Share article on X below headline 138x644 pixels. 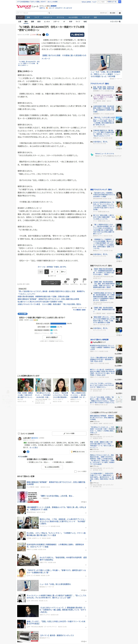pyautogui.click(x=44, y=35)
